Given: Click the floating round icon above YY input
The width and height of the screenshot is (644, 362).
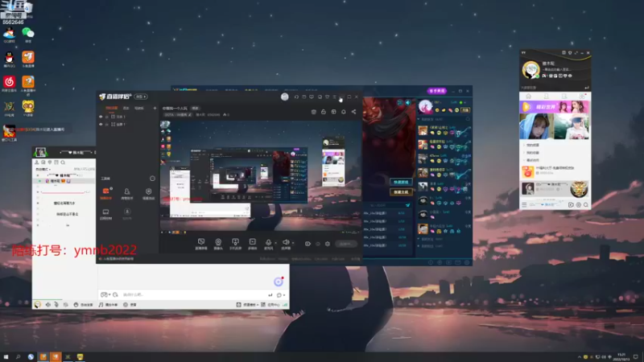Looking at the screenshot, I should pyautogui.click(x=279, y=281).
